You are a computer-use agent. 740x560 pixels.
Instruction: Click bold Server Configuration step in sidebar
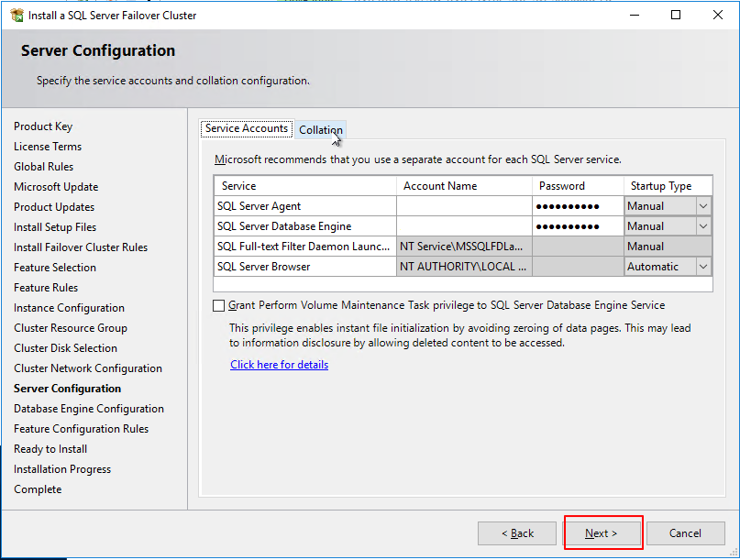(68, 389)
